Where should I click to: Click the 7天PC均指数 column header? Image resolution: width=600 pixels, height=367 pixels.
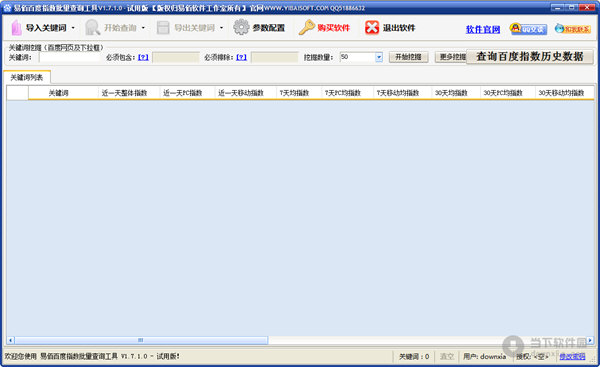point(347,93)
